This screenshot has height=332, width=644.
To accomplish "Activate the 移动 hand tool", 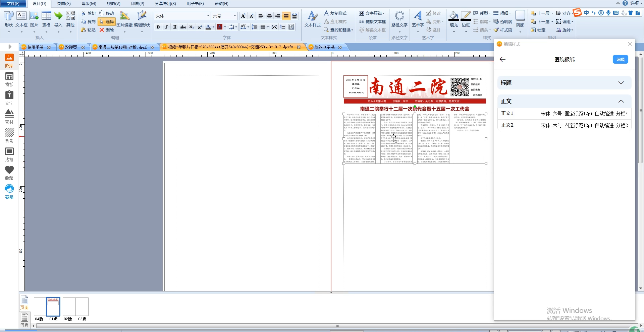I will click(x=107, y=13).
